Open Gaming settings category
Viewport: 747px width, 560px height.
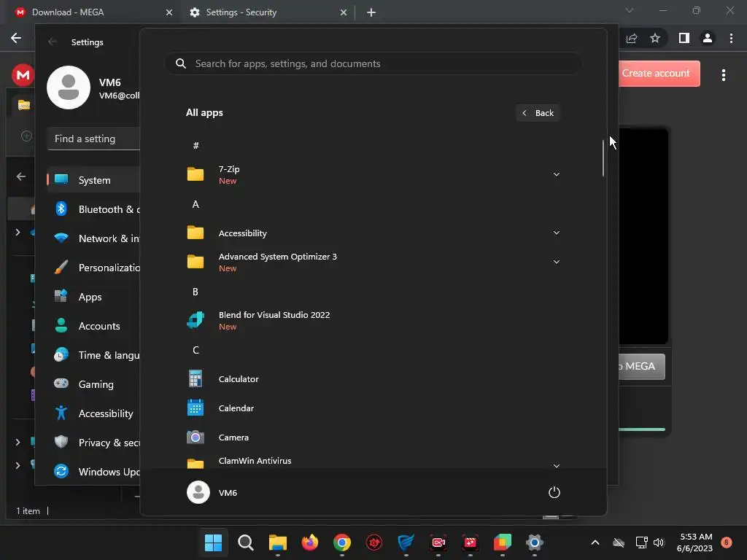click(x=93, y=384)
